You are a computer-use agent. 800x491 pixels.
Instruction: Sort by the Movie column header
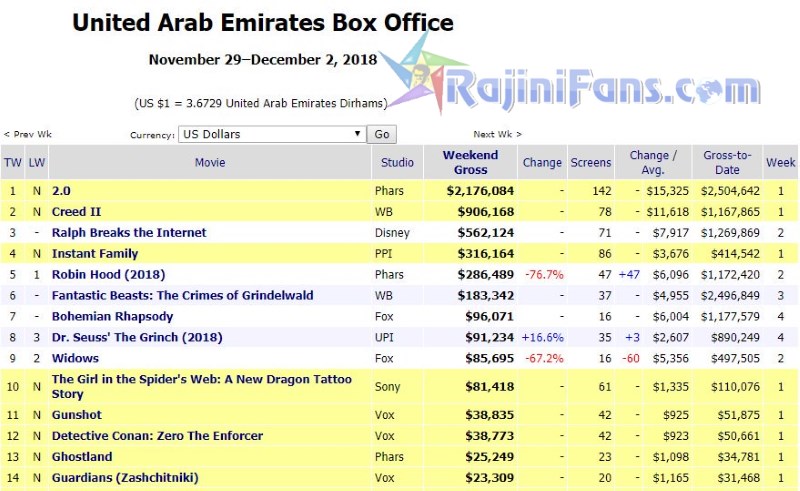[x=210, y=162]
